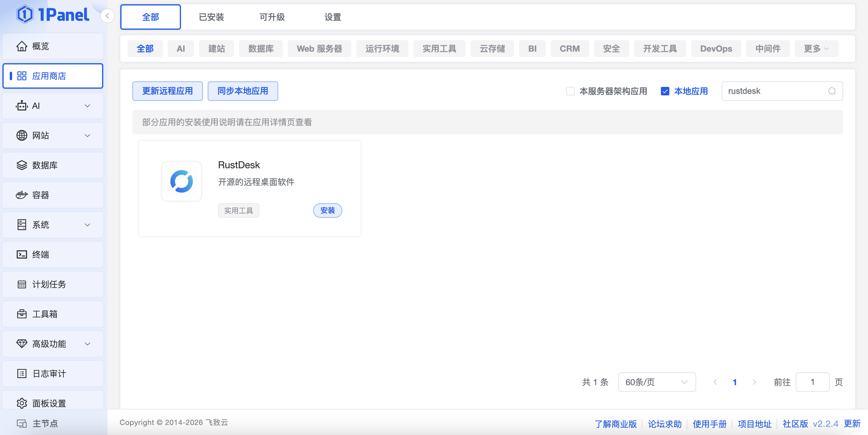Filter apps by BI category

point(532,49)
